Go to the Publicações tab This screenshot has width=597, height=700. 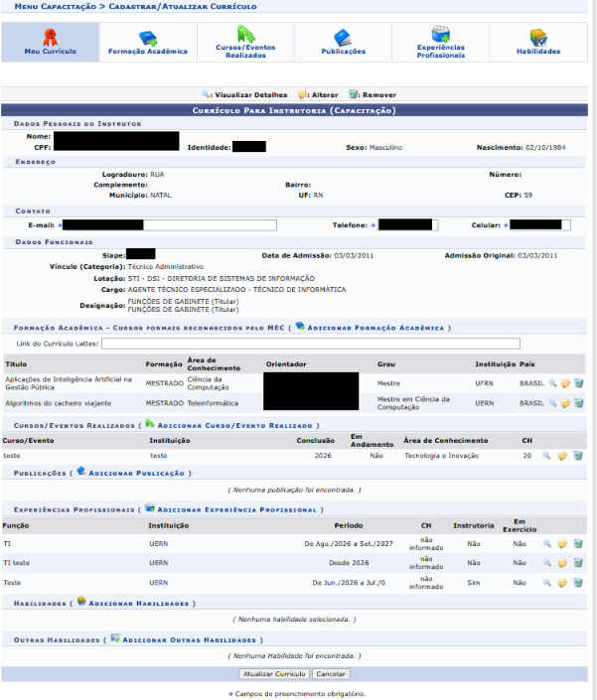click(343, 43)
